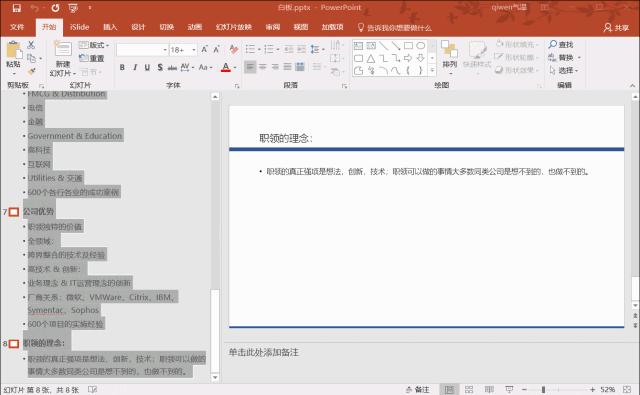
Task: Open the 排列 arrange tool
Action: [449, 57]
